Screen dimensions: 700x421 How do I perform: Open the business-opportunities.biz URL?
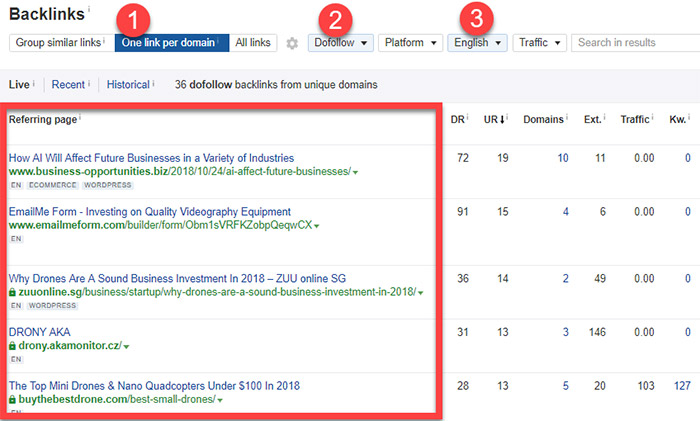click(180, 171)
